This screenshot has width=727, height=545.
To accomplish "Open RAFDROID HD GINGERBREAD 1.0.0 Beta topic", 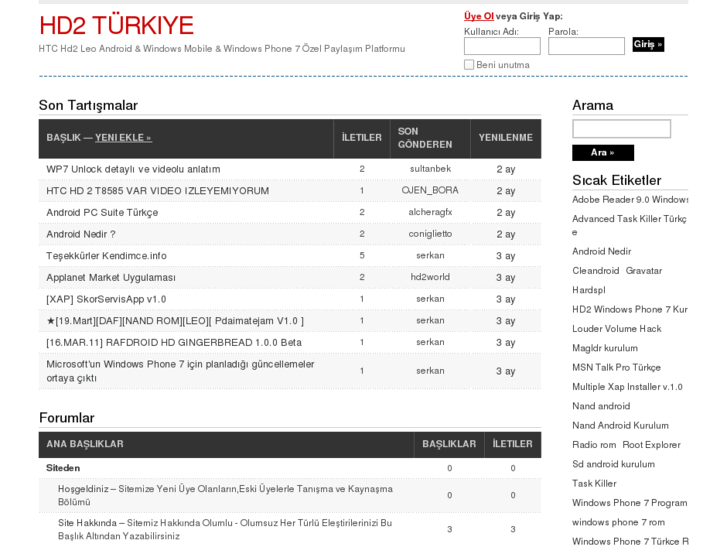I will pyautogui.click(x=174, y=342).
